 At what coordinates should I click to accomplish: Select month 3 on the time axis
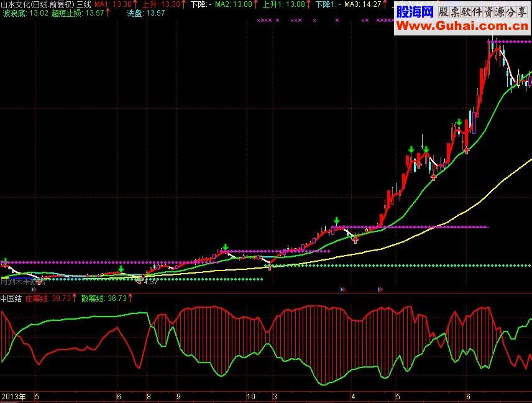tap(275, 397)
